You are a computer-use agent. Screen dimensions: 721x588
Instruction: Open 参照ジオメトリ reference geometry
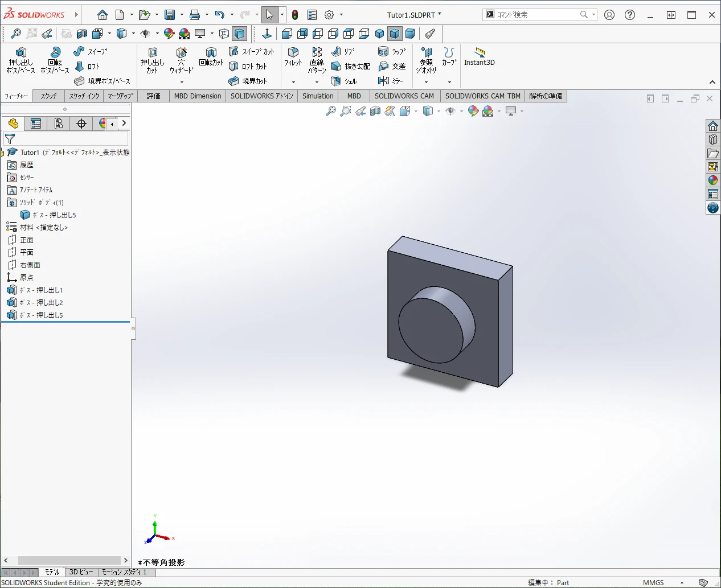[x=426, y=61]
